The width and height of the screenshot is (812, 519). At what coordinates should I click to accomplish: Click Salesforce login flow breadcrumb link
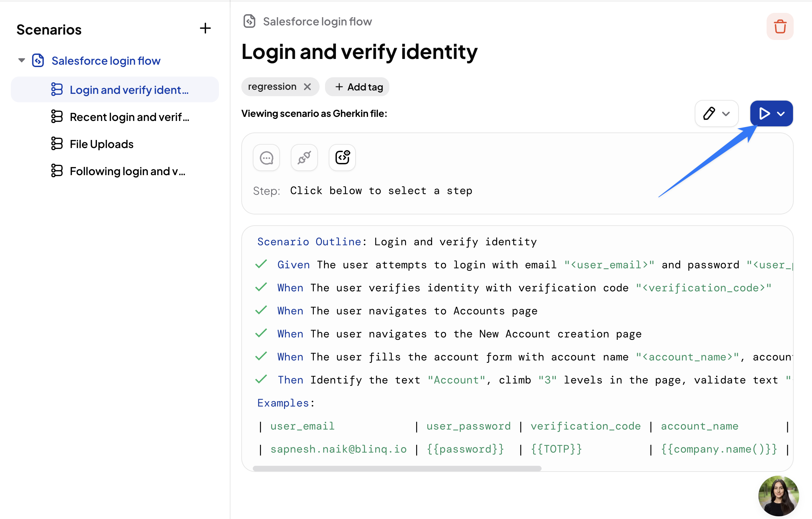pyautogui.click(x=317, y=21)
